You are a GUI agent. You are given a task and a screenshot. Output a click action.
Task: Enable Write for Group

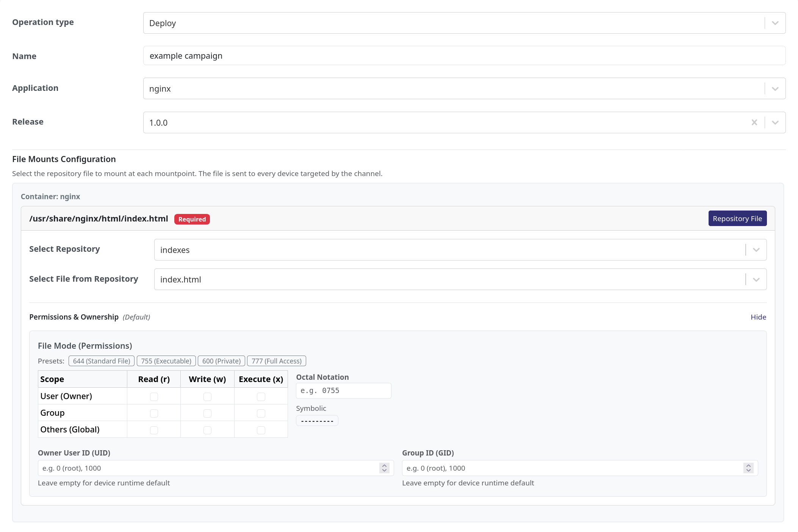pos(207,413)
